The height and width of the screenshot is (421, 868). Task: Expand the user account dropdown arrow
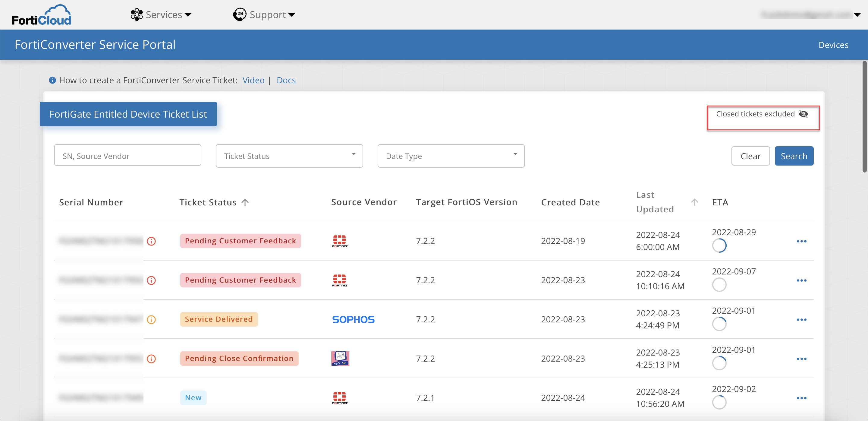point(857,15)
